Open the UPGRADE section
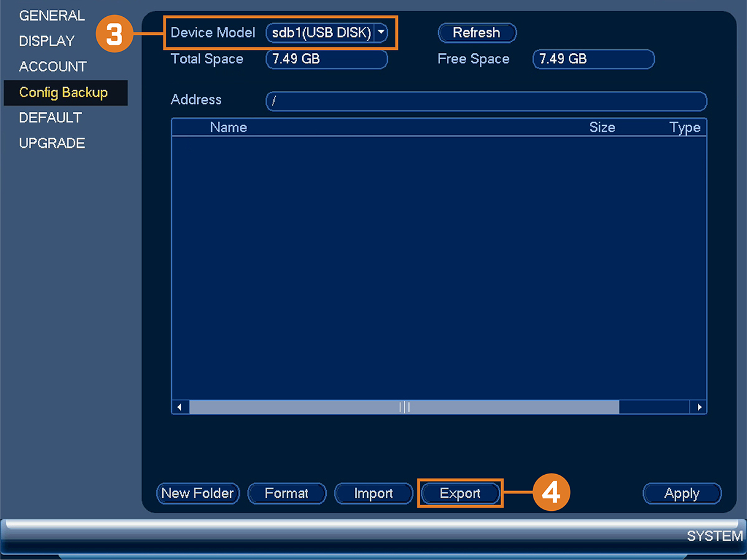 [52, 143]
